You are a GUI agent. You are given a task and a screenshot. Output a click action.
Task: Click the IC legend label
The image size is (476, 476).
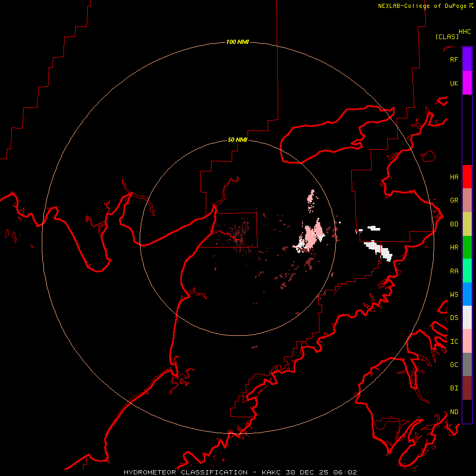click(x=454, y=341)
